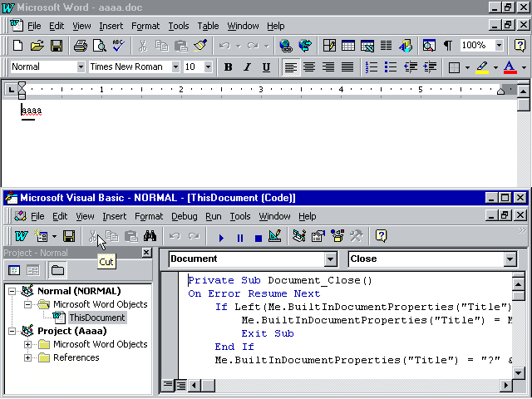Toggle Design Mode in Visual Basic toolbar

click(x=275, y=236)
